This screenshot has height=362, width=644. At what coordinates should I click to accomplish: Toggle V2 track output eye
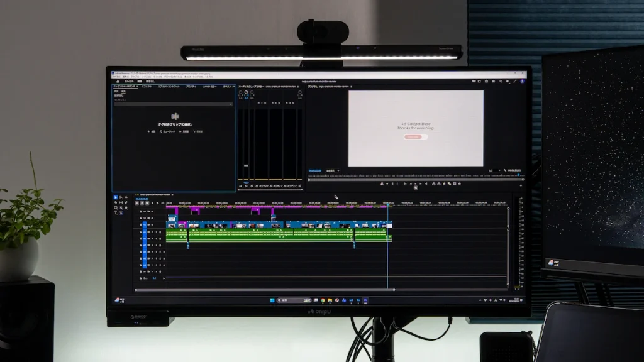pos(152,218)
